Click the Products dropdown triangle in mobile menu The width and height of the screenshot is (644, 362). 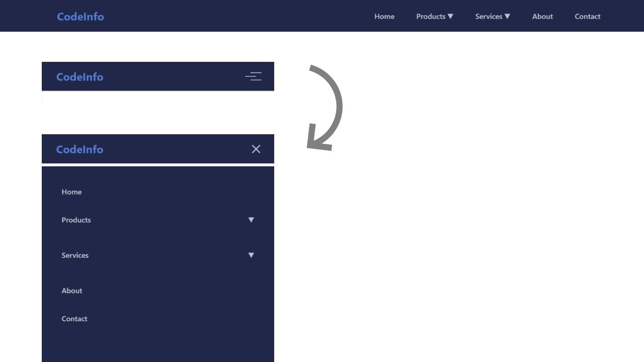click(251, 220)
